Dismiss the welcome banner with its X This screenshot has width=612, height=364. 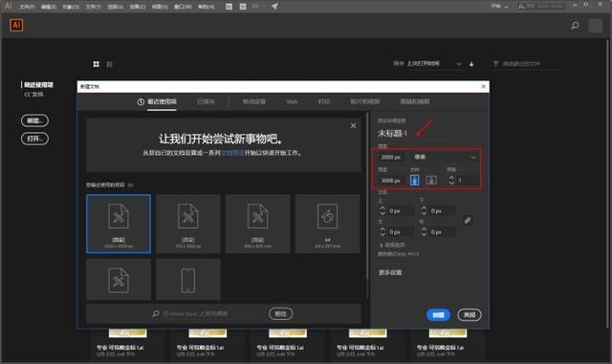pyautogui.click(x=353, y=125)
